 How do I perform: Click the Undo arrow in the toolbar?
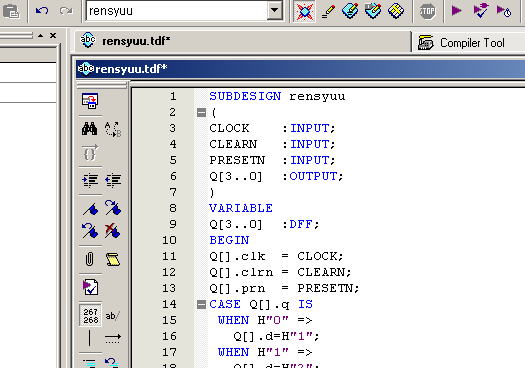pyautogui.click(x=42, y=11)
